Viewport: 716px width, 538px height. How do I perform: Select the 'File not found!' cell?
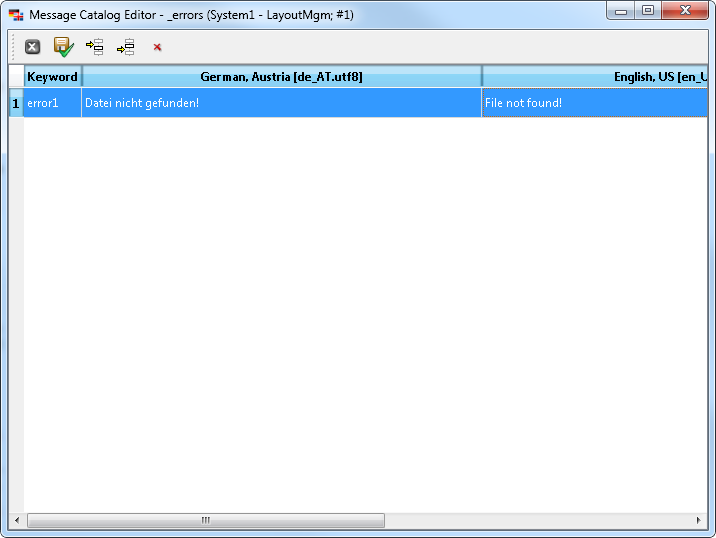595,103
